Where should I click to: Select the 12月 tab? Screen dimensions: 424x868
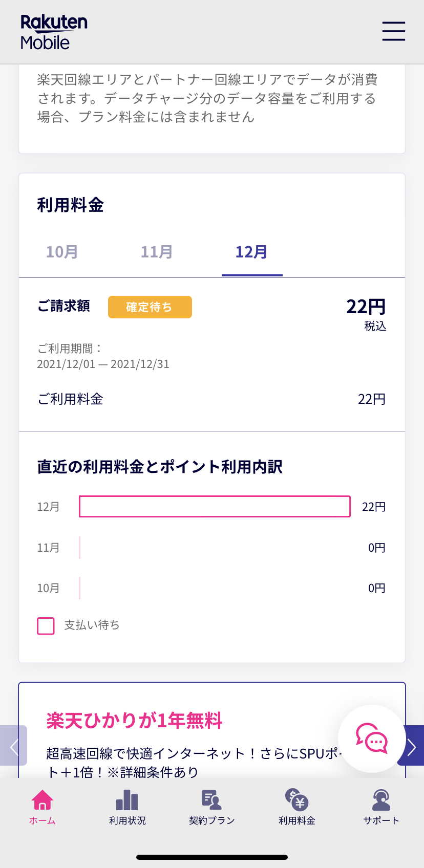251,252
